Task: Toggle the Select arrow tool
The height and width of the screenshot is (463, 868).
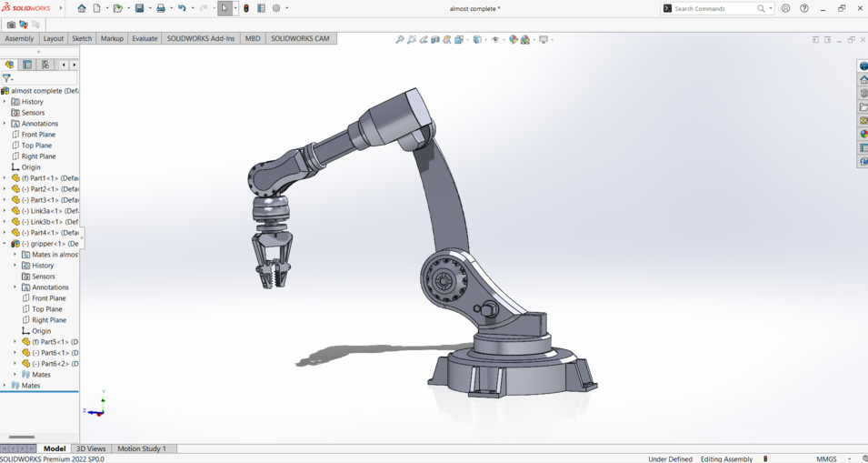Action: click(x=224, y=8)
